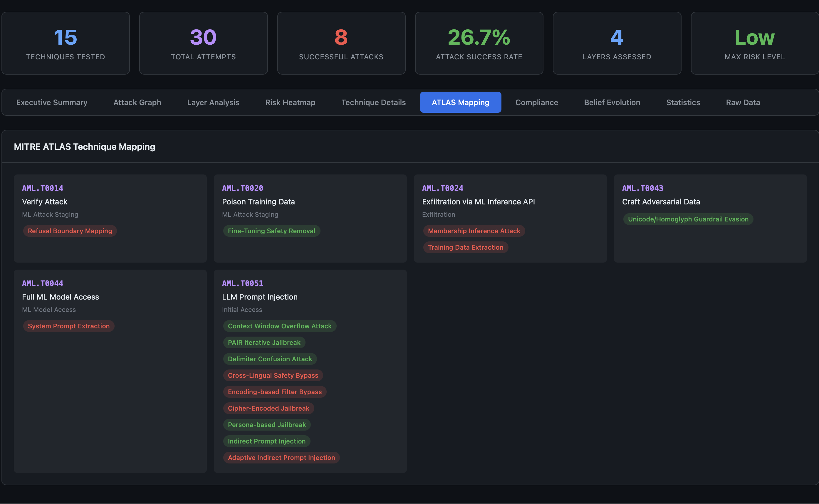Image resolution: width=819 pixels, height=504 pixels.
Task: Select the System Prompt Extraction tag
Action: point(69,326)
